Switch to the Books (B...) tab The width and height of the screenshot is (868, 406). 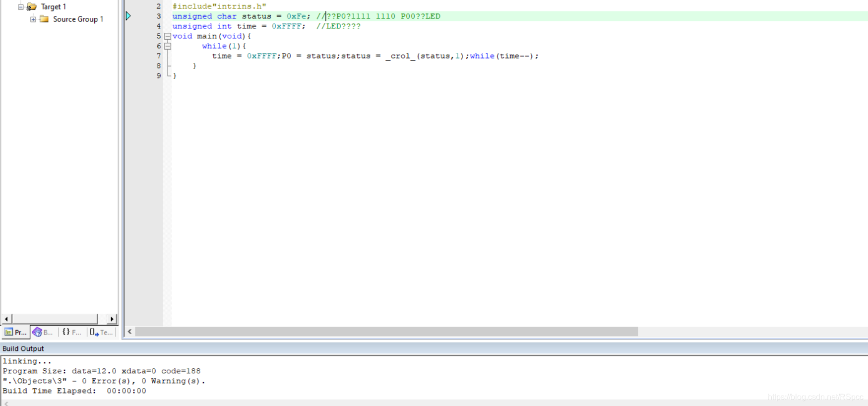tap(43, 332)
